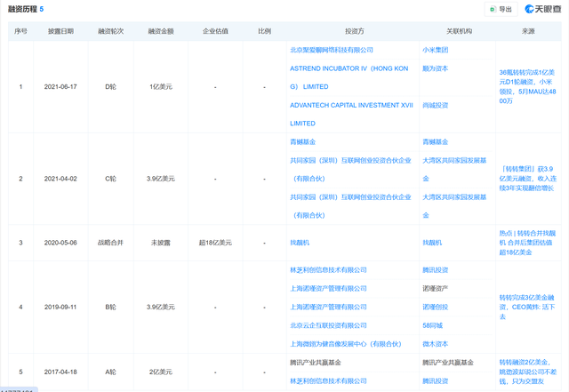Click the C轮 round cell
The width and height of the screenshot is (569, 392).
click(110, 179)
